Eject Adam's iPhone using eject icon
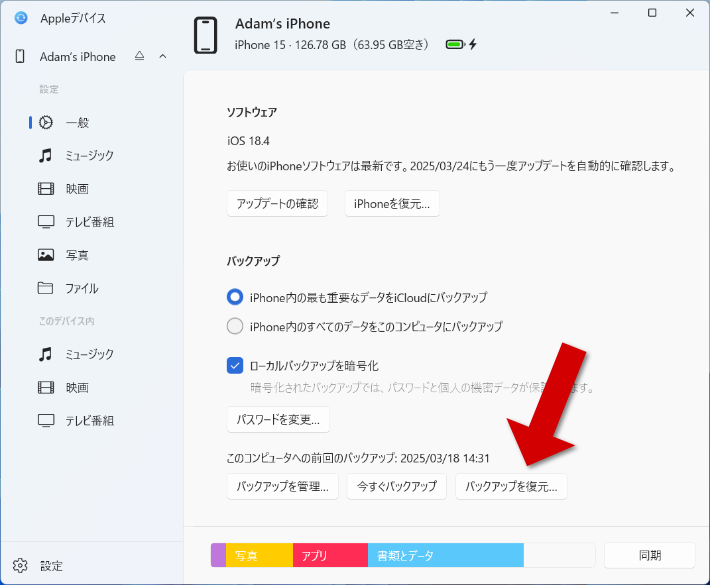This screenshot has width=710, height=585. coord(139,56)
